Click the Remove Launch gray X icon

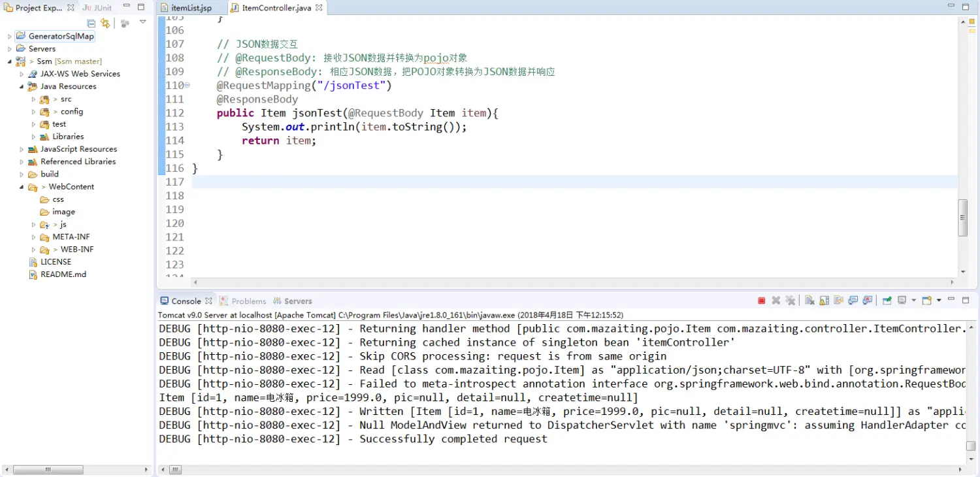point(776,301)
